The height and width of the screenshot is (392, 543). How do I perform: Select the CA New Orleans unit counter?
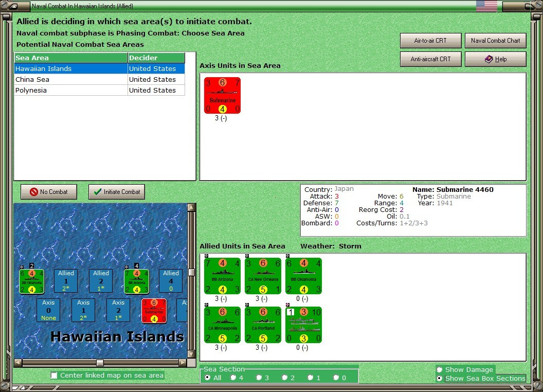coord(263,276)
